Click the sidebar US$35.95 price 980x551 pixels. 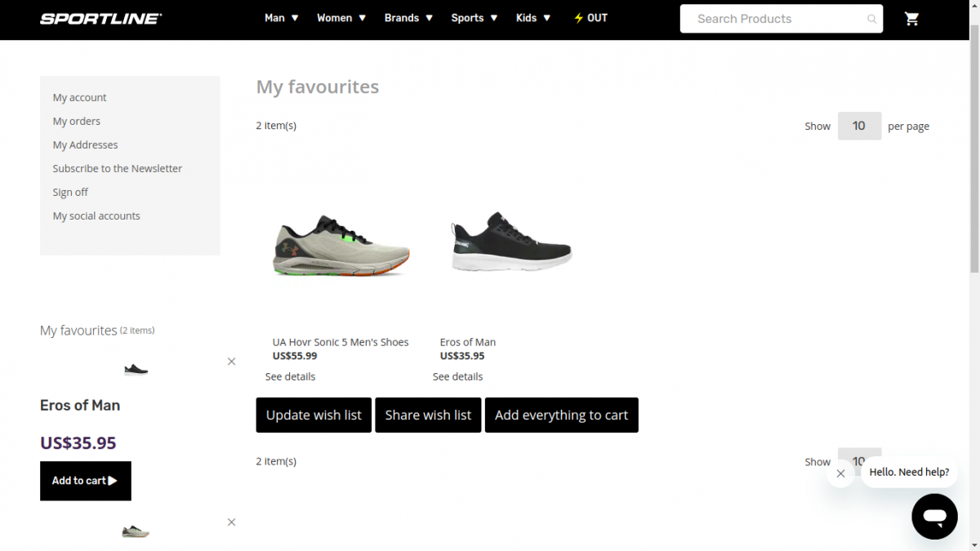[78, 442]
